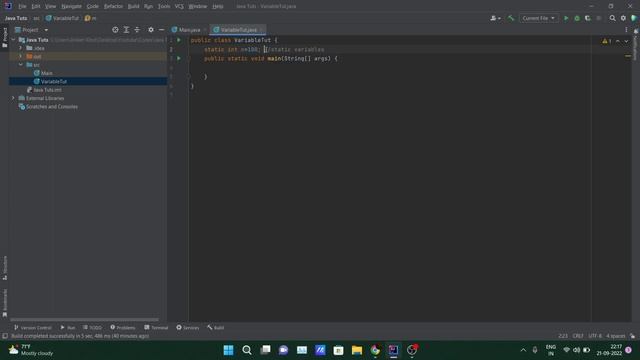Click Expand All in Project panel

tap(126, 30)
